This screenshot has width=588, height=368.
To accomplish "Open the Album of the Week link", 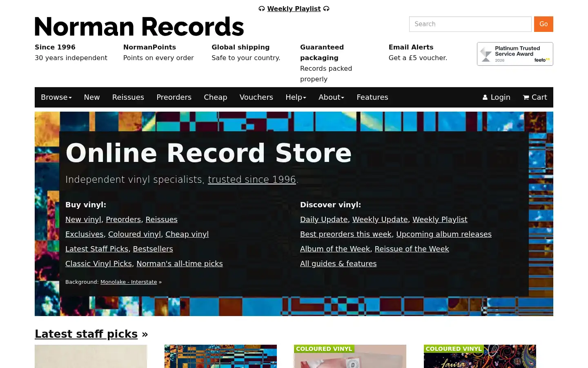I will click(x=335, y=249).
